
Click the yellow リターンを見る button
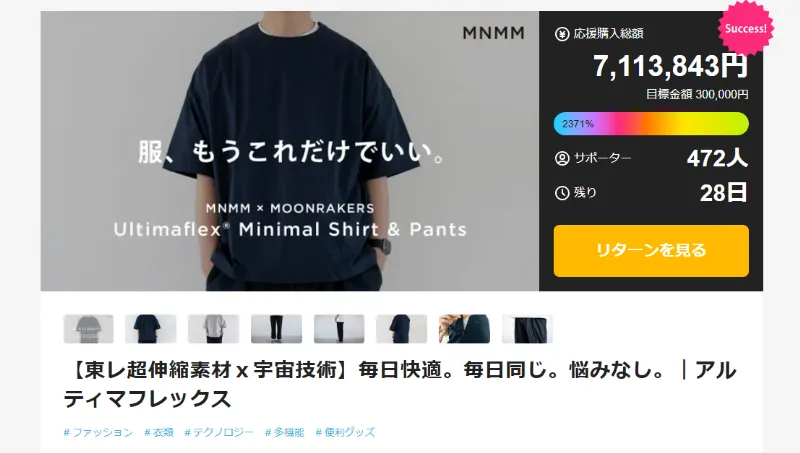click(x=651, y=250)
